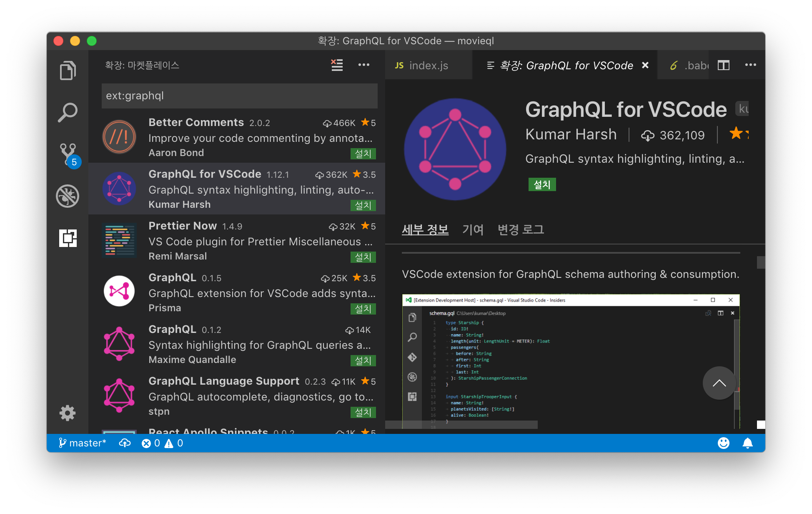This screenshot has height=514, width=812.
Task: Open the Extensions view icon
Action: [x=68, y=238]
